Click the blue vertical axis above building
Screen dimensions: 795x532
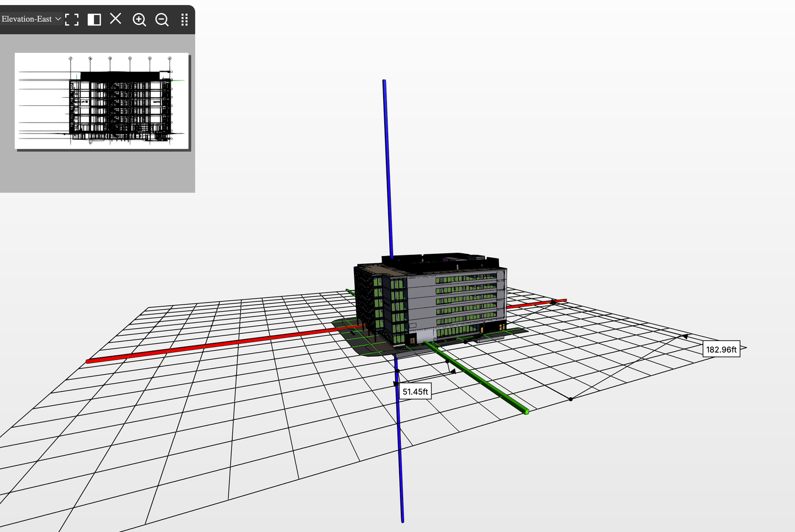[388, 166]
